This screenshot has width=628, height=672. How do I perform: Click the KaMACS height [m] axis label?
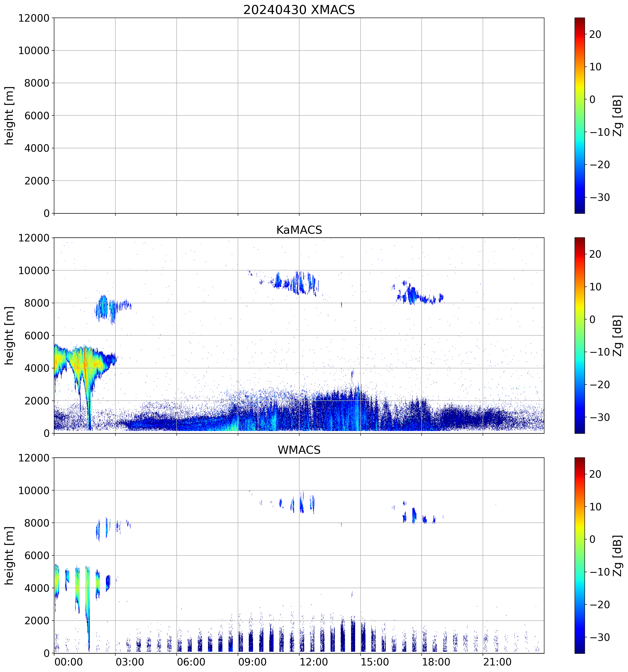[x=9, y=335]
